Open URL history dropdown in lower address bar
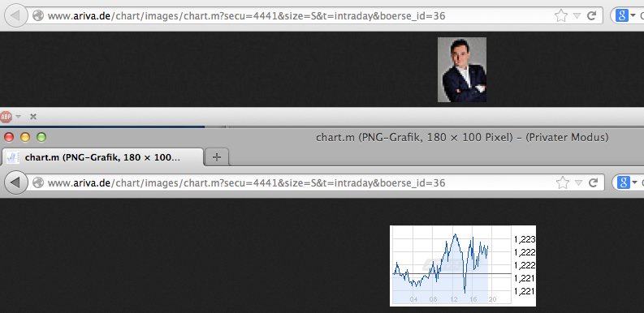The width and height of the screenshot is (644, 313). [x=579, y=182]
